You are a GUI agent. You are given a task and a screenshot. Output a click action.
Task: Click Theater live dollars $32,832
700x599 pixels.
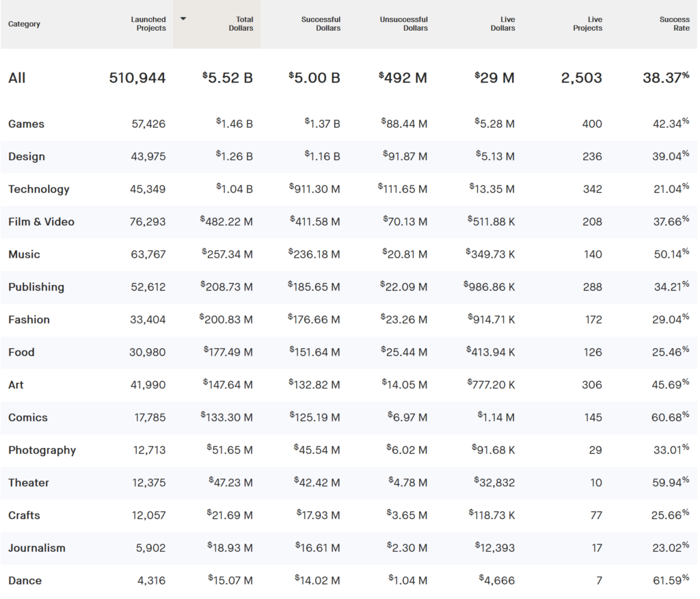pyautogui.click(x=495, y=483)
